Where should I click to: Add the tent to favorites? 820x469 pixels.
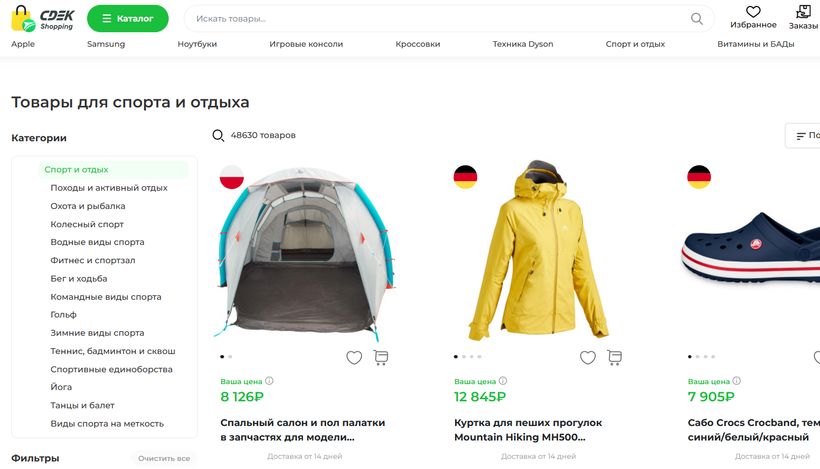[354, 357]
